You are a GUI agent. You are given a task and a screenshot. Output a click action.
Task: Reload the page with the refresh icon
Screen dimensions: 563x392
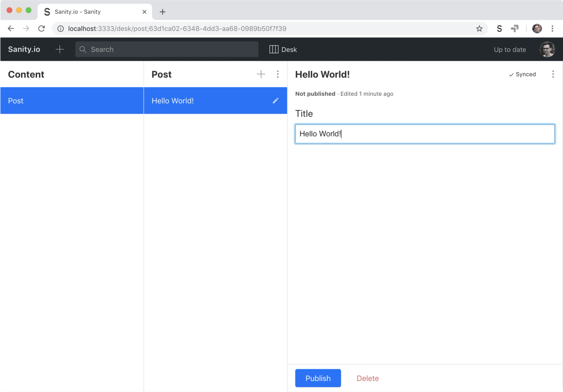pos(41,28)
